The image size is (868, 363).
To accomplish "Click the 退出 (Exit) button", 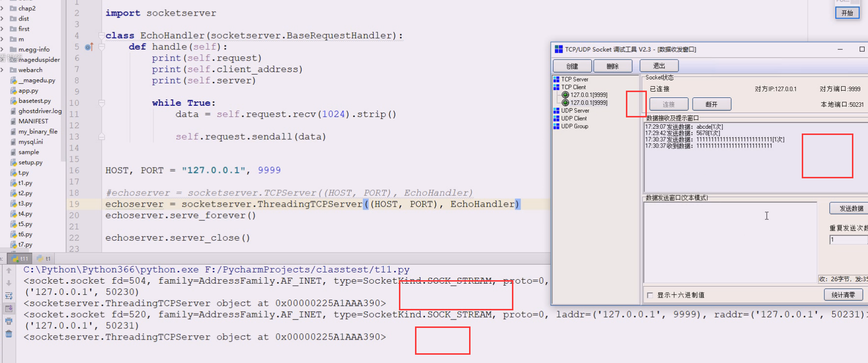I will click(x=659, y=66).
